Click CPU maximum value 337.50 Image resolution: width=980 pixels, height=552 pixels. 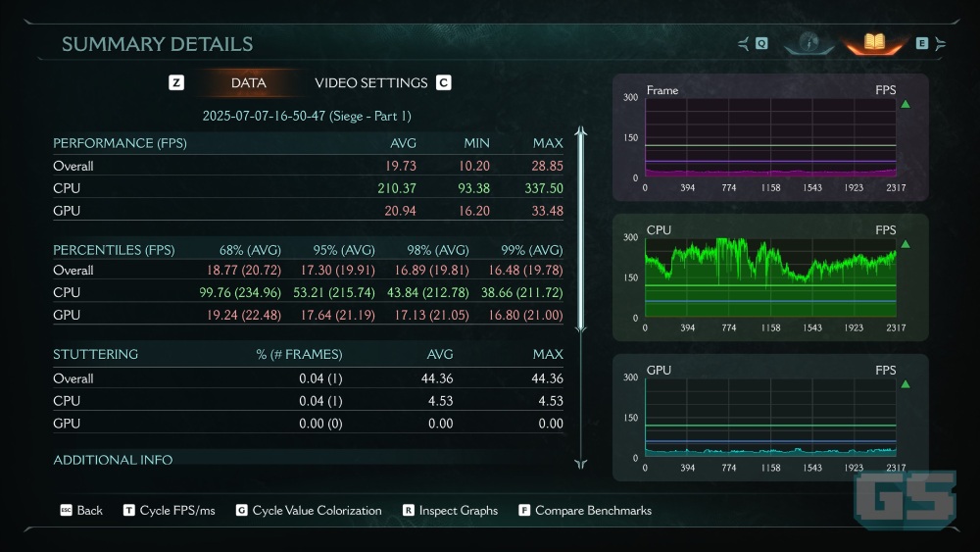point(544,188)
